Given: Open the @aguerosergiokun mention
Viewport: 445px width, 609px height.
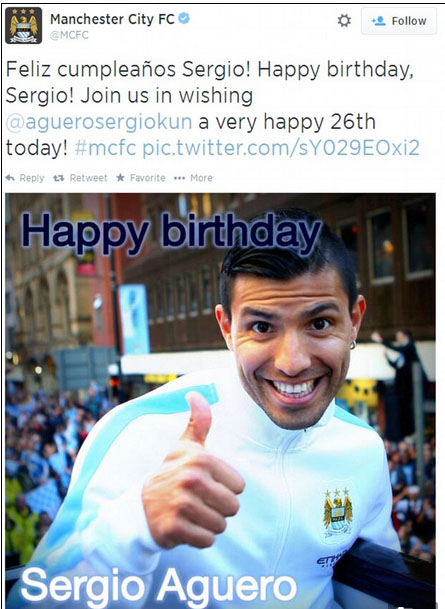Looking at the screenshot, I should click(99, 122).
